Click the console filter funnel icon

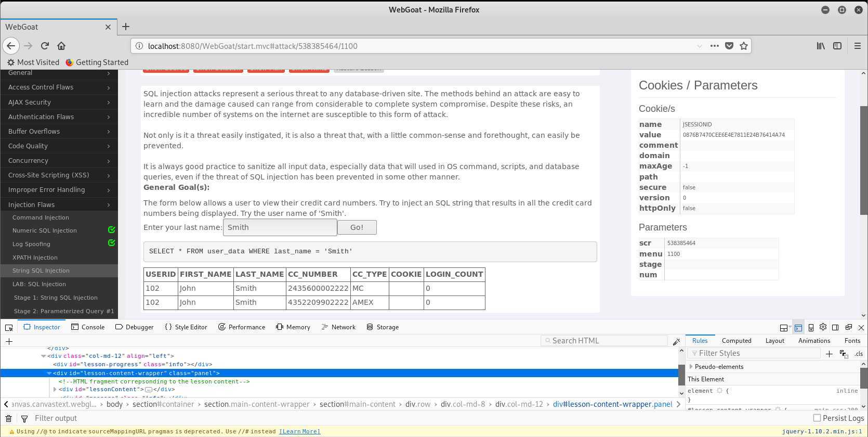(x=24, y=418)
